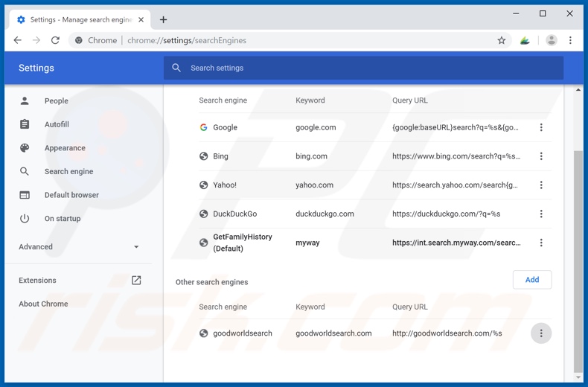Screen dimensions: 588x387
Task: Open a new tab with plus button
Action: point(163,19)
